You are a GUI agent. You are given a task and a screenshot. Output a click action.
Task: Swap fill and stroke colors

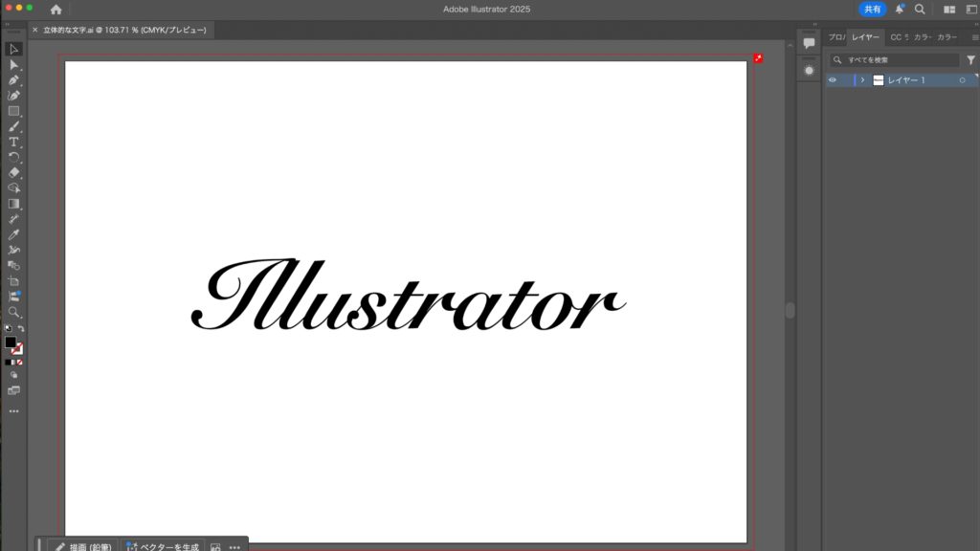click(x=22, y=328)
